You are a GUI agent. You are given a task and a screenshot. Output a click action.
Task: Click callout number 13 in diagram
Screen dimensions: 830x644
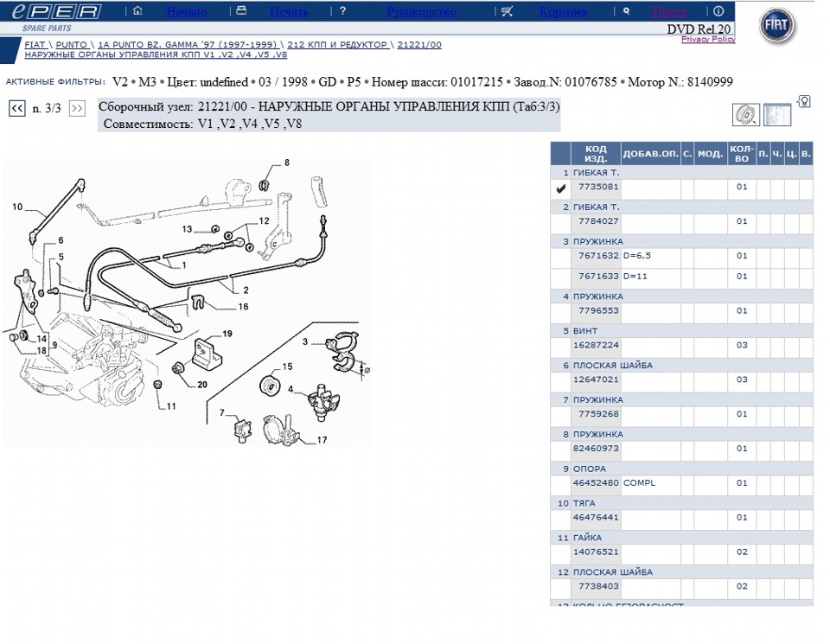(x=187, y=229)
